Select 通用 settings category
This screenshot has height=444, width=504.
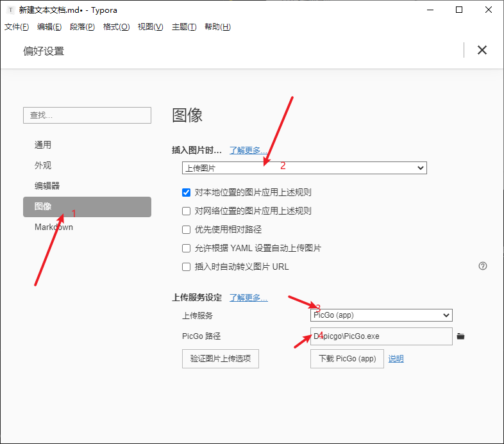pos(87,145)
